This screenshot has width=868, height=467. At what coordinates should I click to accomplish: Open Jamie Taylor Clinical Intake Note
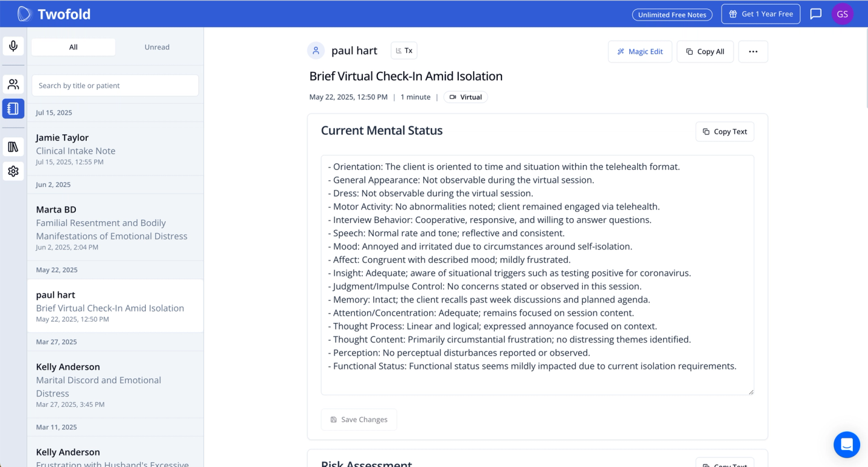115,148
